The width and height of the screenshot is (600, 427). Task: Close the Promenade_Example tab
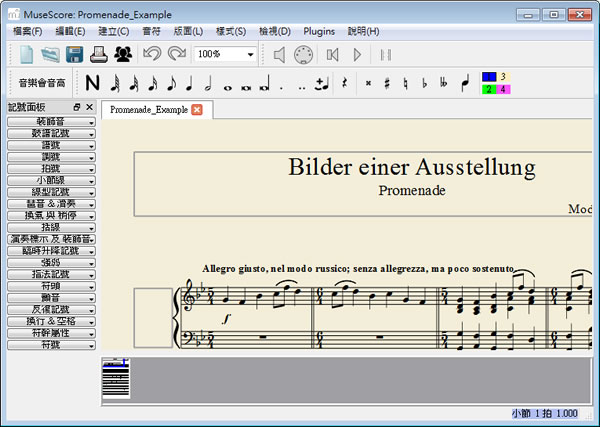coord(197,109)
